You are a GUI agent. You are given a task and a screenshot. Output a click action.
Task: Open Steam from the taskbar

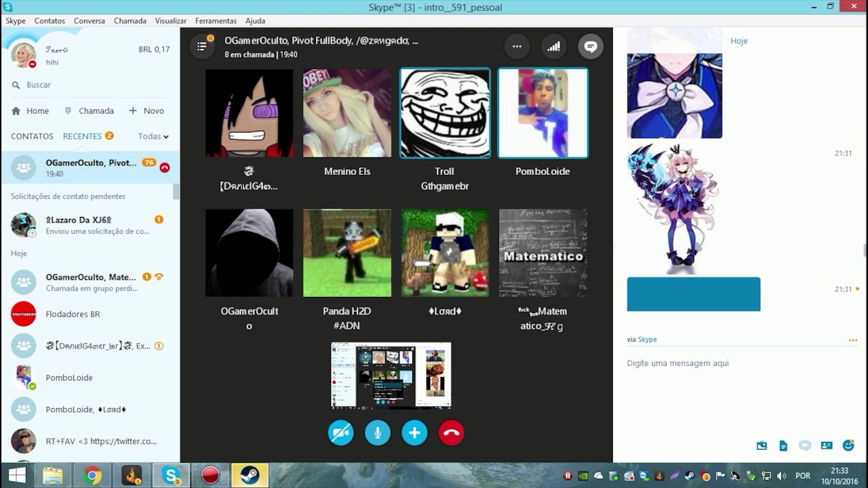(x=250, y=476)
